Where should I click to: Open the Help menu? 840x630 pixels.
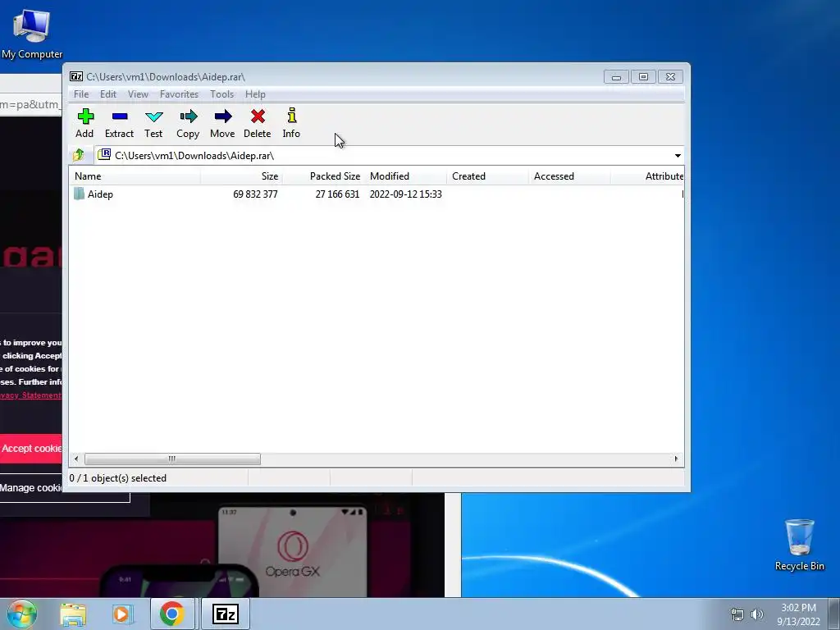[x=256, y=94]
